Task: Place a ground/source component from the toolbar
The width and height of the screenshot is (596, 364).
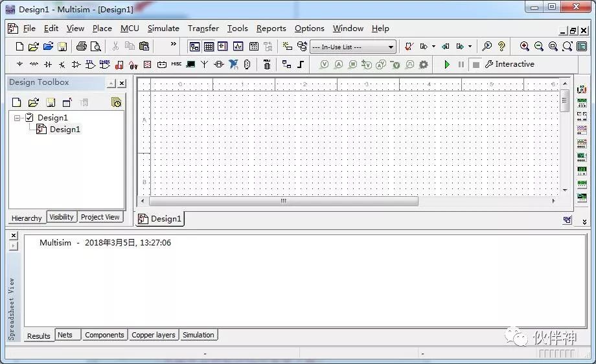Action: [20, 64]
